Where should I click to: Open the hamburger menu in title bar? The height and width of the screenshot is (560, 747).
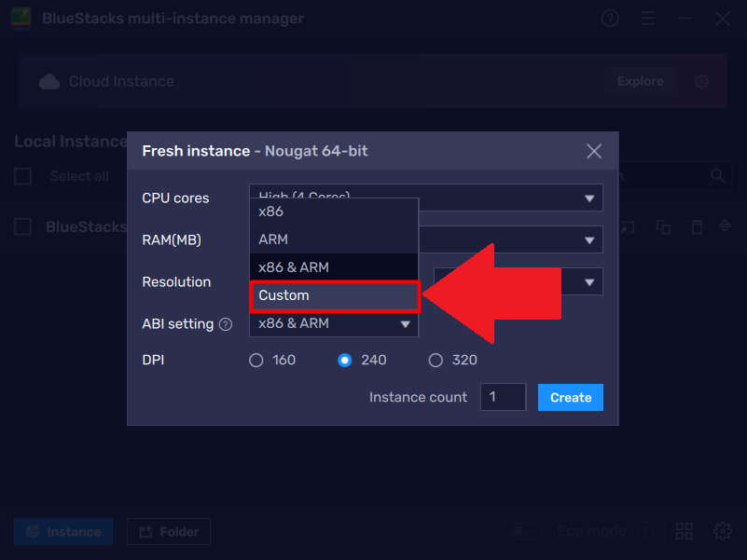click(648, 19)
